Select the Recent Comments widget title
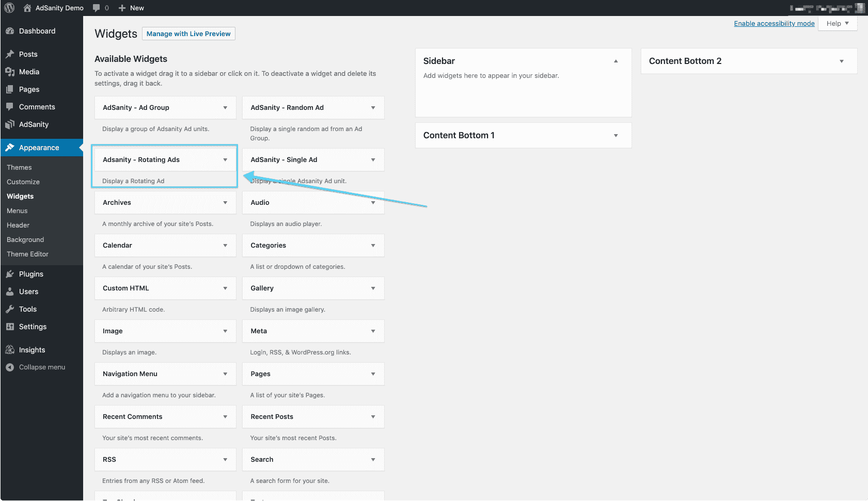Viewport: 868px width, 501px height. (133, 417)
